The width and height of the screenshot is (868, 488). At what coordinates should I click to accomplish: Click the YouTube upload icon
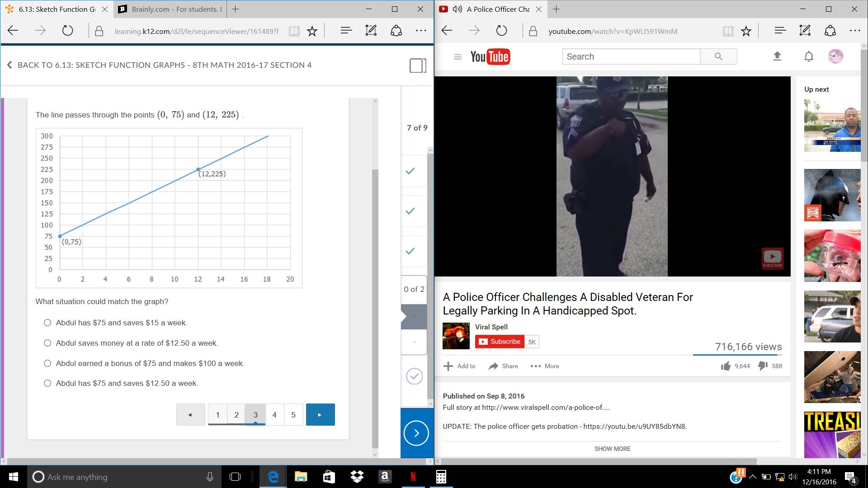point(777,56)
